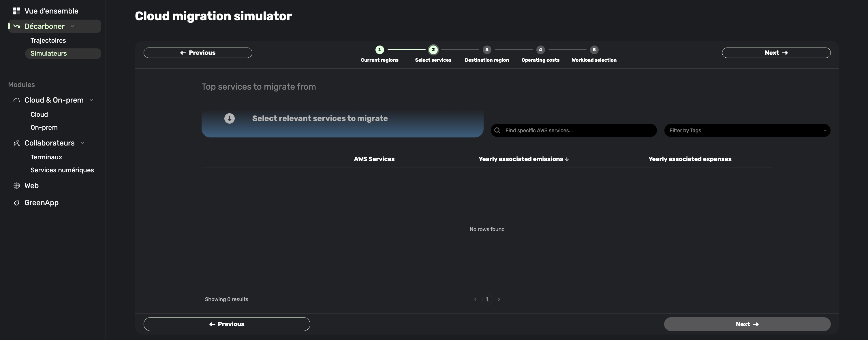
Task: Jump to step 5 Workload selection
Action: pyautogui.click(x=594, y=50)
